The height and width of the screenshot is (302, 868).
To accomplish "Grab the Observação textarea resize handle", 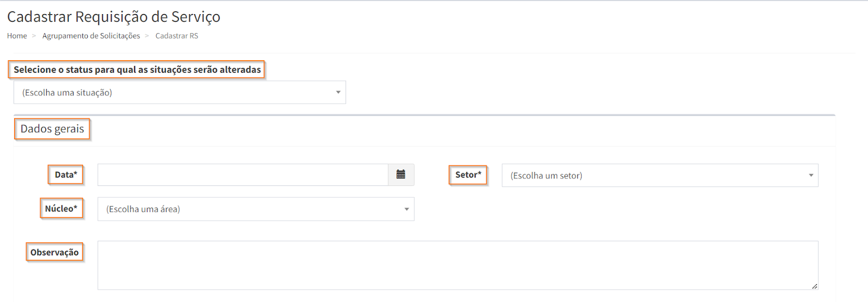I will (814, 286).
